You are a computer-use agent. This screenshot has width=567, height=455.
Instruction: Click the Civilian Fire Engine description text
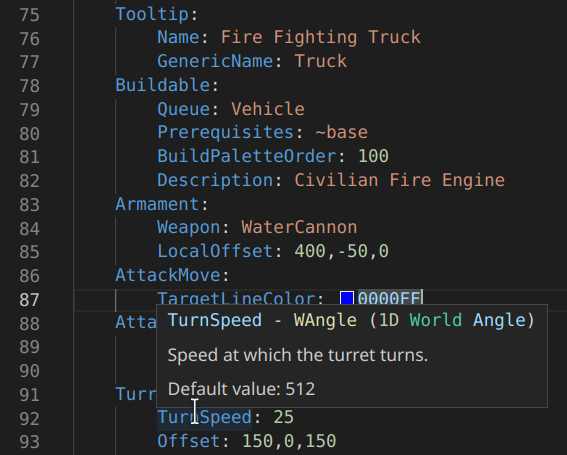(x=400, y=180)
